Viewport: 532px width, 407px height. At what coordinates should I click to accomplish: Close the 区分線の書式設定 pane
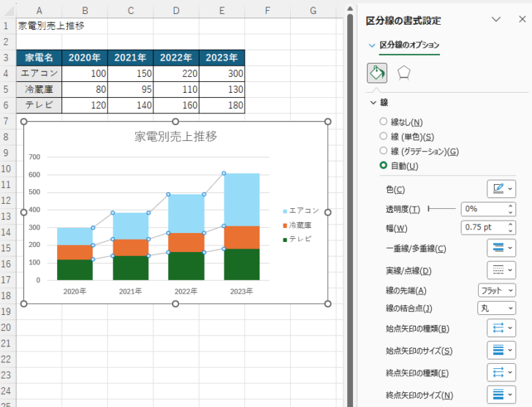(x=522, y=19)
